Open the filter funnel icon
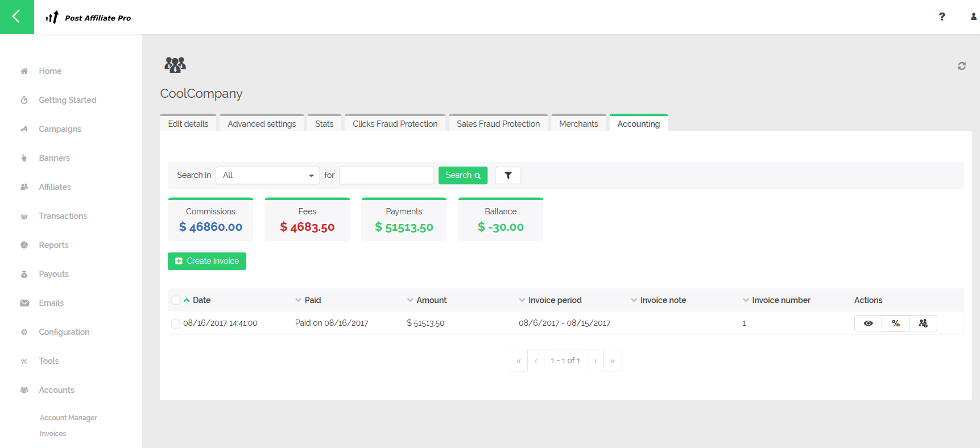Viewport: 980px width, 448px height. (508, 176)
